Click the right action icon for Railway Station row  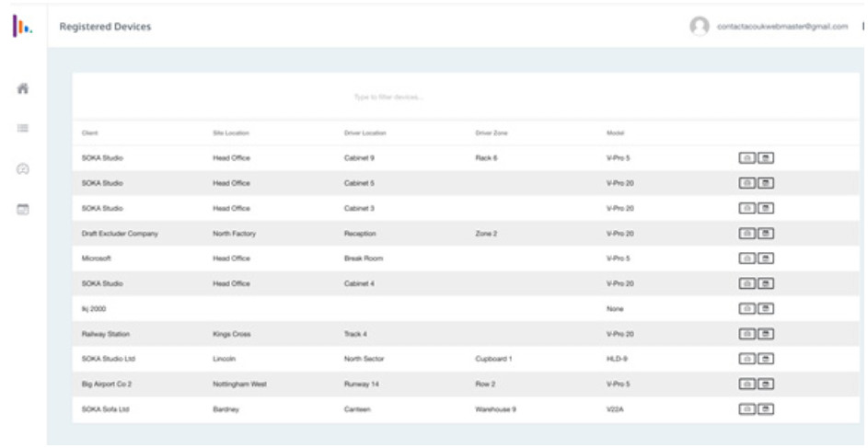click(x=765, y=334)
